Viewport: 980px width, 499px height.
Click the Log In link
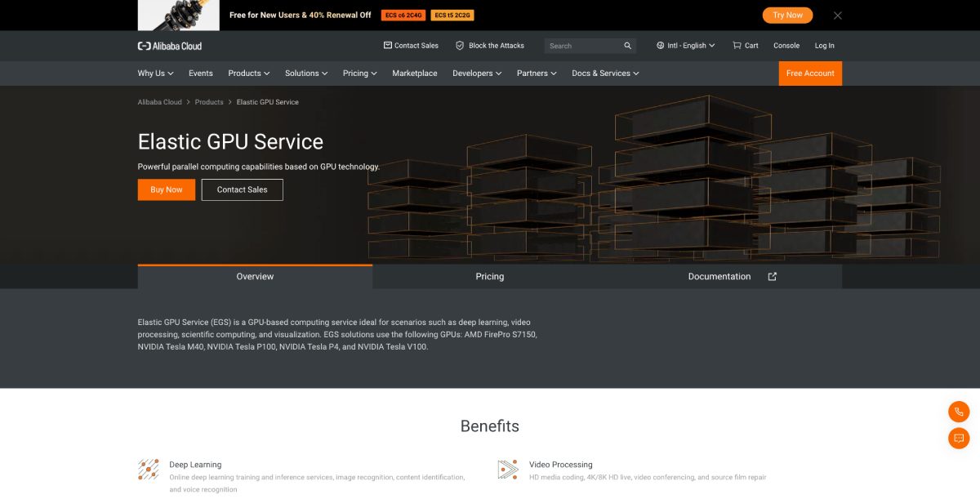(x=824, y=46)
